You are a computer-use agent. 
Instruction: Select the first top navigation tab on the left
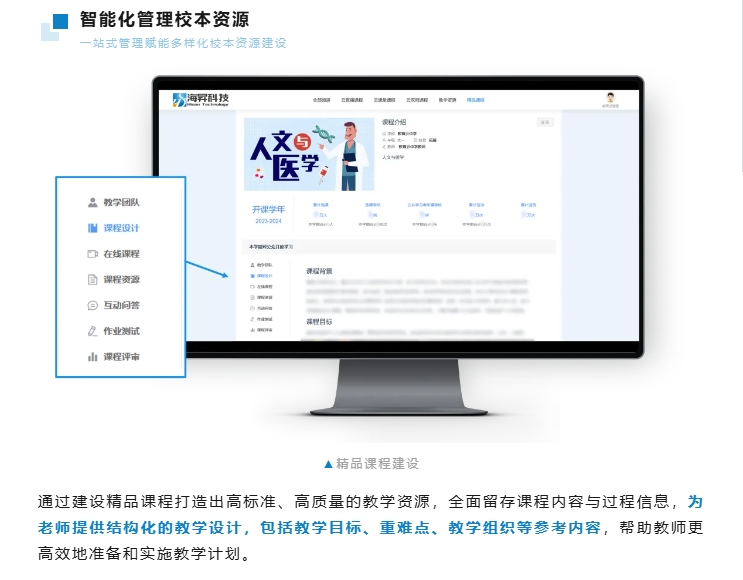pos(321,100)
